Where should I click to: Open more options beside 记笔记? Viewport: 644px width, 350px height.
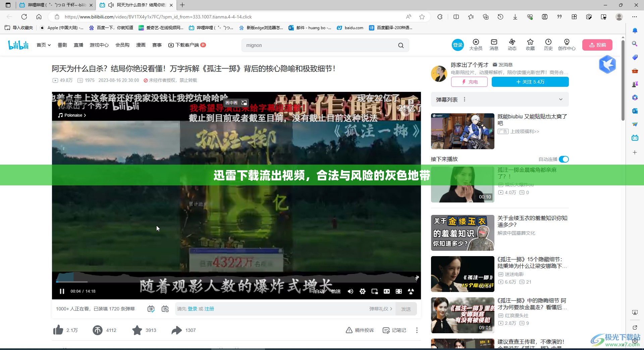[417, 330]
